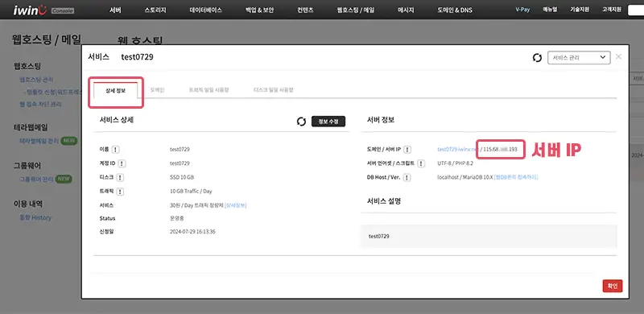
Task: Switch to 디스크 일일 사용량 tab
Action: click(274, 89)
